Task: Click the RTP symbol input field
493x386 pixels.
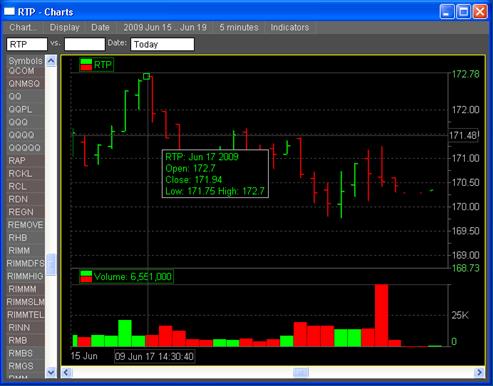Action: coord(27,44)
